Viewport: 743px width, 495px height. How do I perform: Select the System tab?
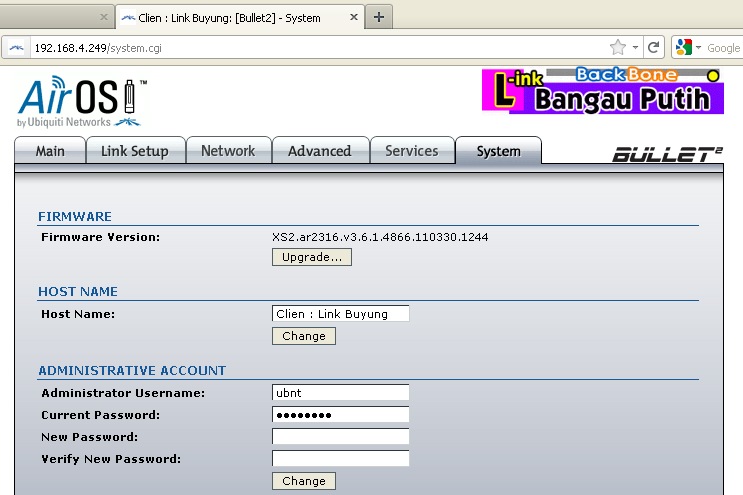pyautogui.click(x=498, y=151)
